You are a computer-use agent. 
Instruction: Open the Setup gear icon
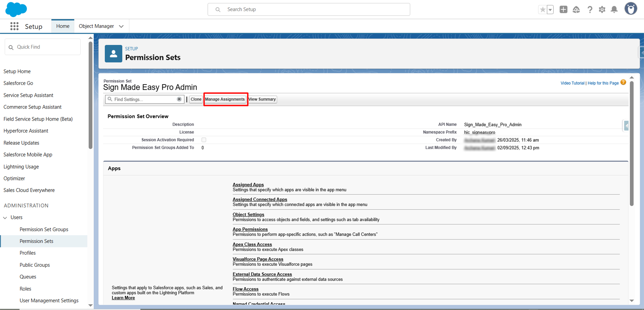pos(602,9)
